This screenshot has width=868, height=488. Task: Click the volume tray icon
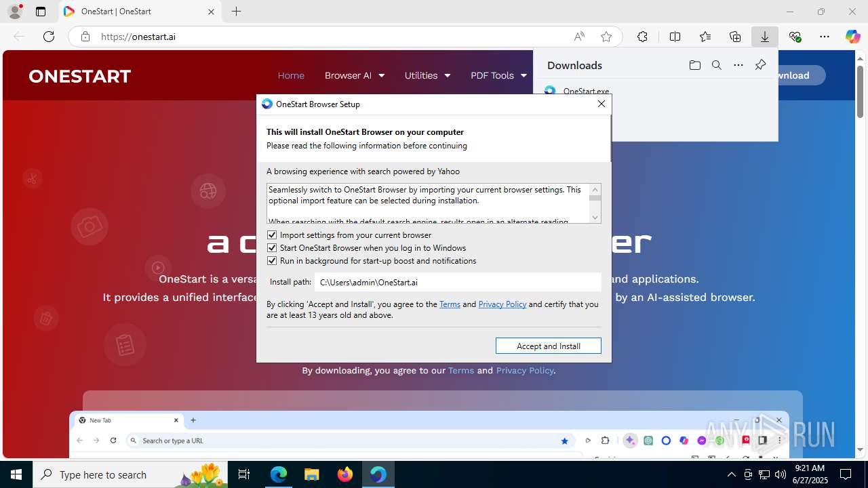click(780, 474)
